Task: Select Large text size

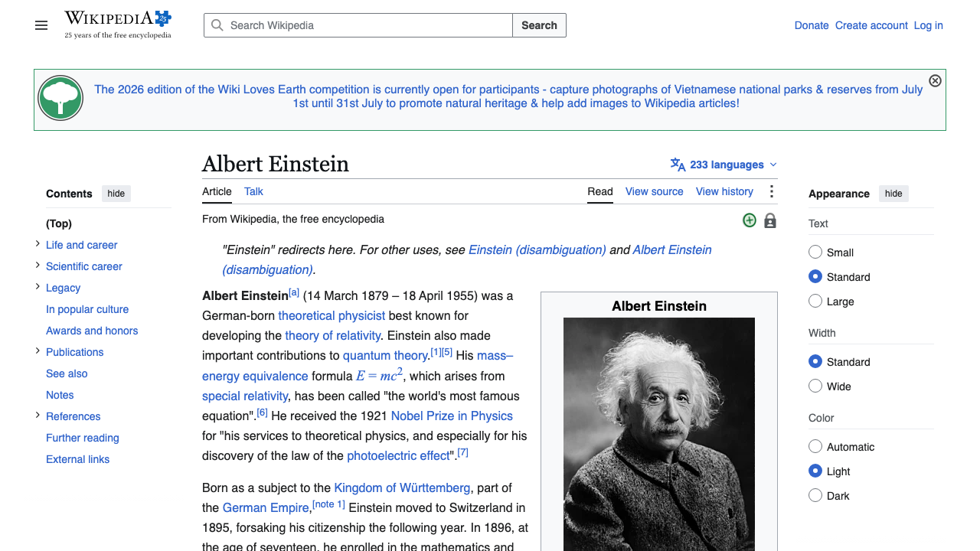Action: (x=815, y=302)
